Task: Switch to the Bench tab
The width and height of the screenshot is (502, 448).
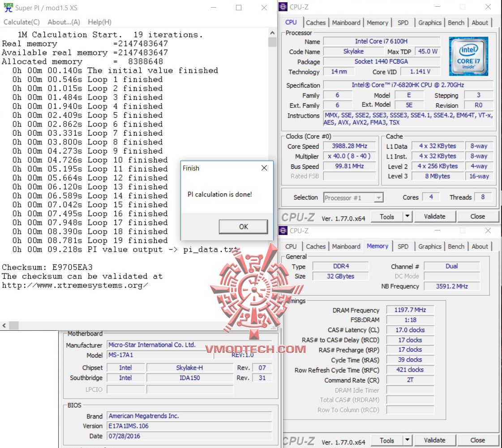Action: (456, 22)
